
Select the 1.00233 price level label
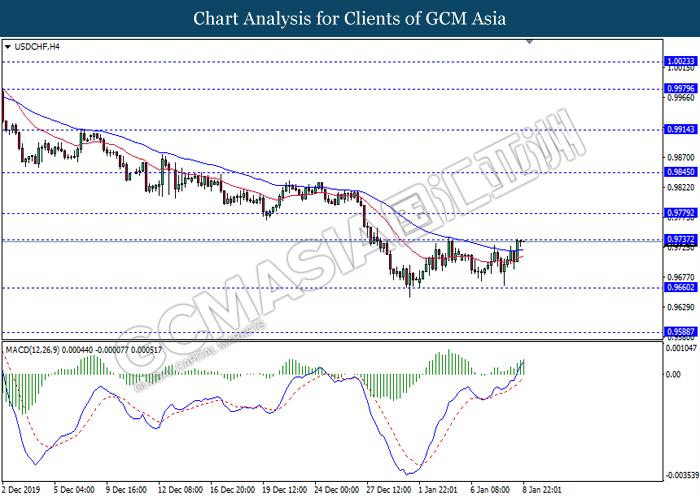[680, 61]
